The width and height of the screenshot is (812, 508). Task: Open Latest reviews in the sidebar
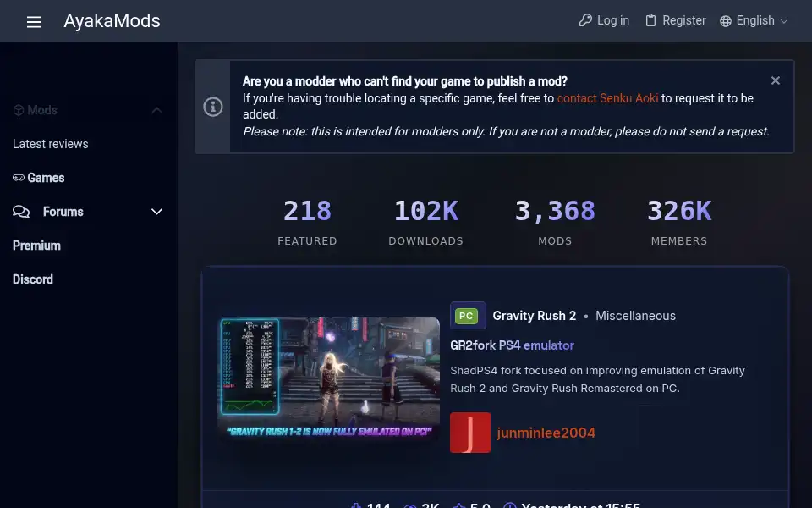(50, 144)
